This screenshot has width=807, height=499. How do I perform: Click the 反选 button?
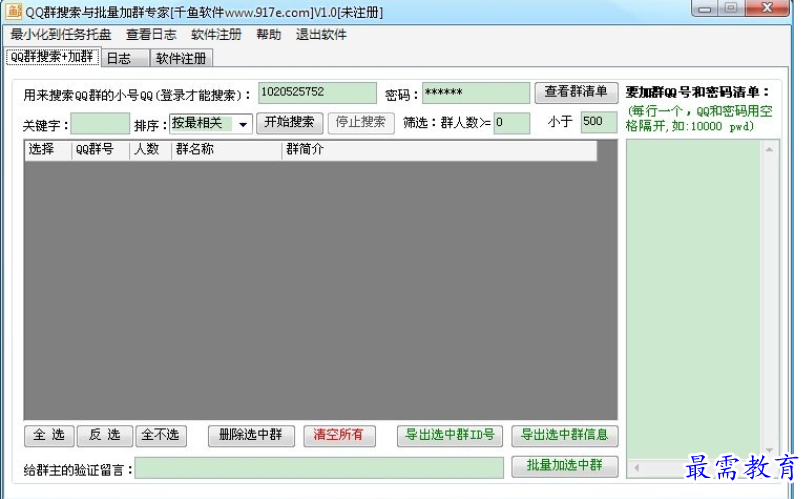pos(104,436)
